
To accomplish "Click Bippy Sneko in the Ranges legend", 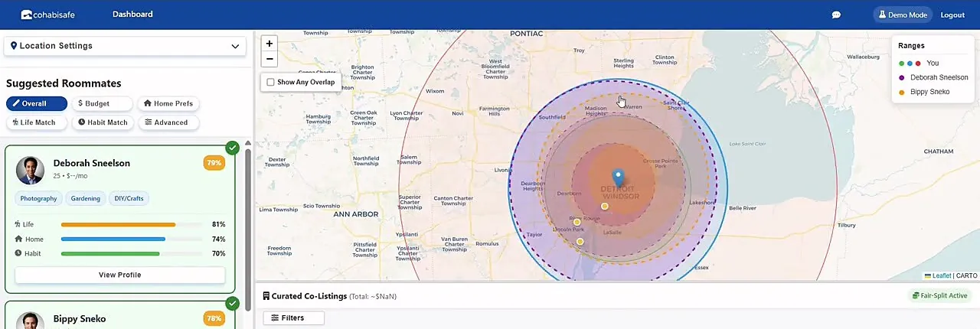I will [930, 92].
